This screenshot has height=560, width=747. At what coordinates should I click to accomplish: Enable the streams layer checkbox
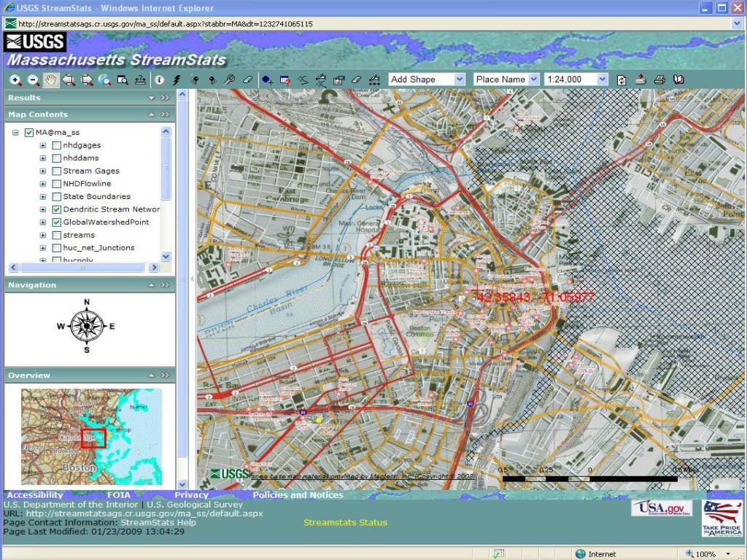point(56,236)
